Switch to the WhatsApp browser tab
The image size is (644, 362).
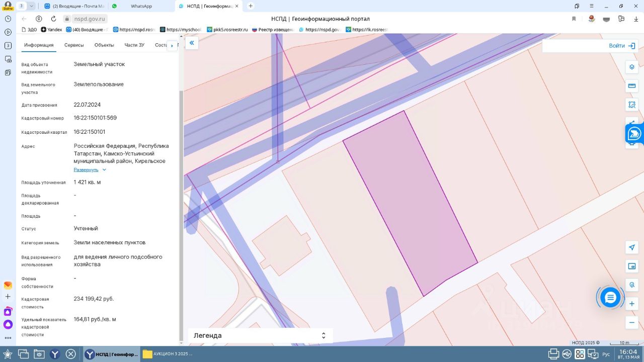coord(141,6)
